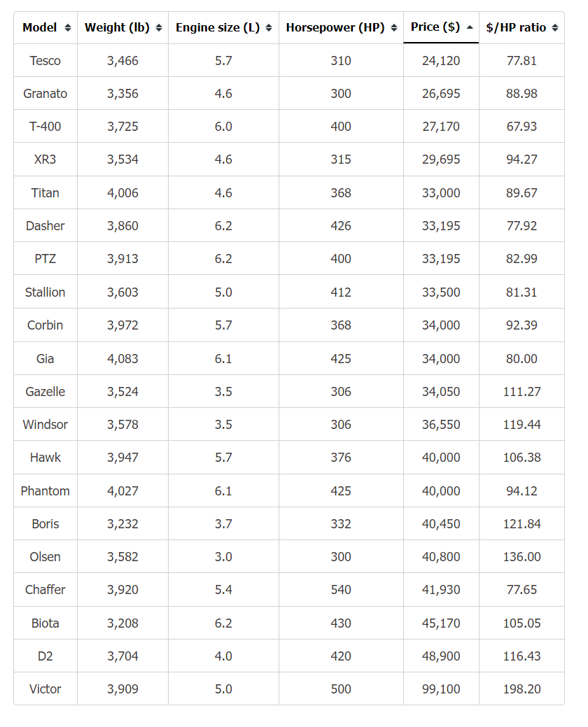Click sort arrows next to Horsepower (HP)
This screenshot has width=588, height=727.
coord(393,28)
